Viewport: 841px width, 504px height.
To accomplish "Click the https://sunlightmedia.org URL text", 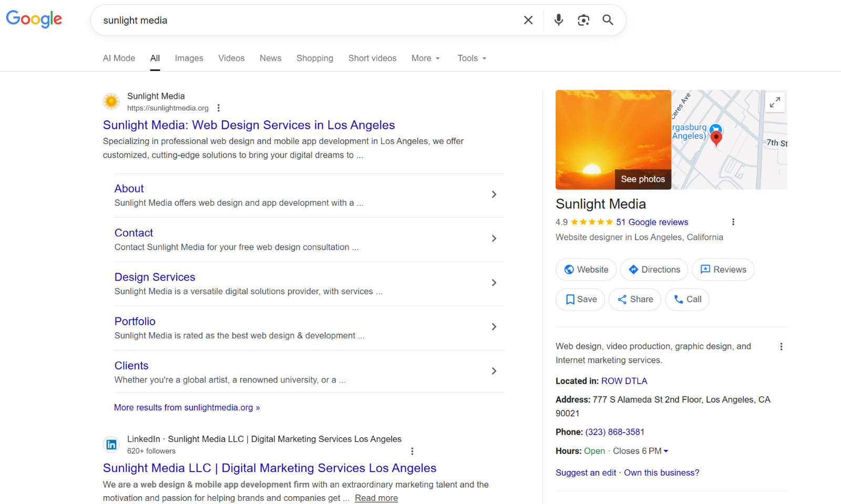I will [168, 108].
